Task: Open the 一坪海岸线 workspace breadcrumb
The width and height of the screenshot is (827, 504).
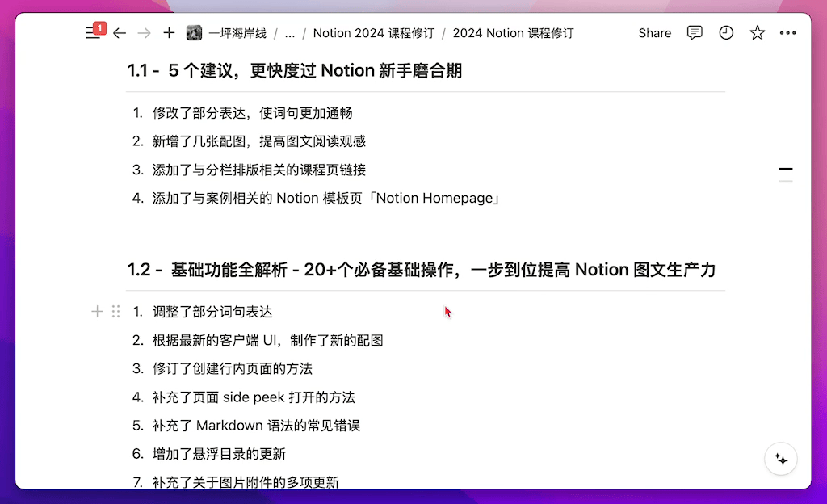Action: (x=237, y=33)
